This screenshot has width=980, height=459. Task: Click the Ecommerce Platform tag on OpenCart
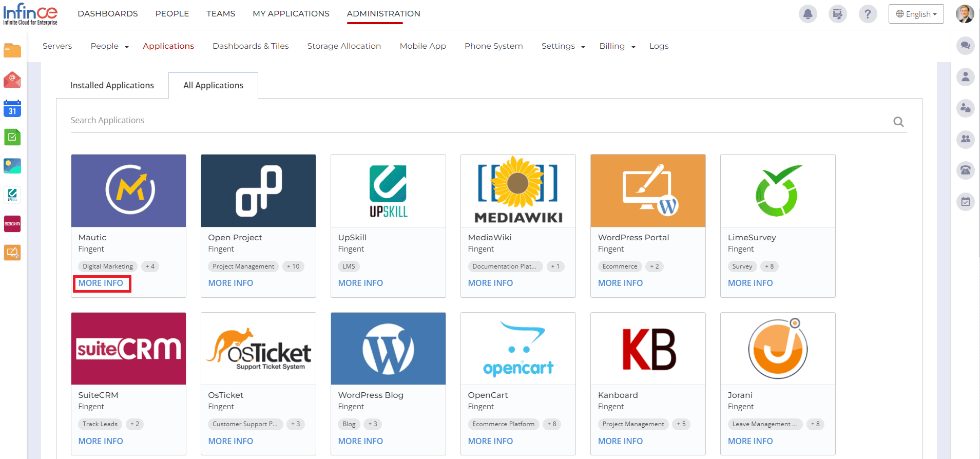pos(504,424)
